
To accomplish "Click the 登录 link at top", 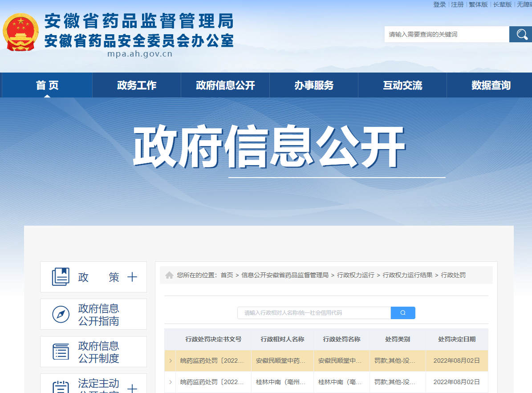I will coord(439,4).
